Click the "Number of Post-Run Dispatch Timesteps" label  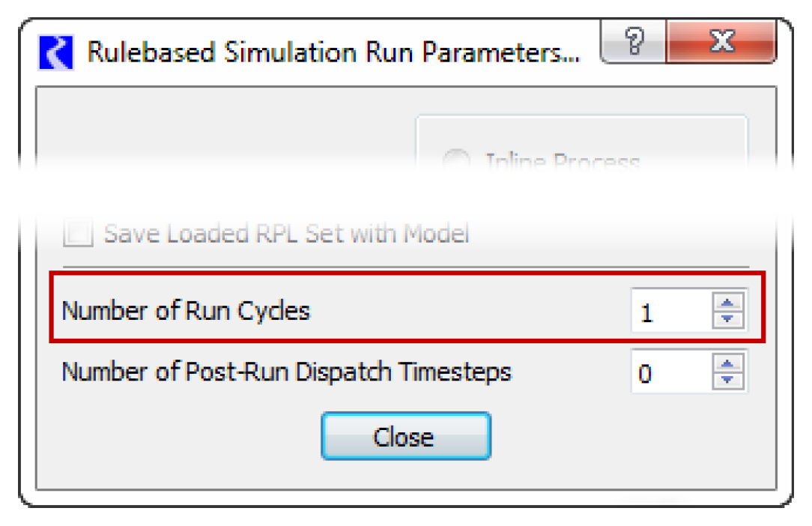coord(286,372)
